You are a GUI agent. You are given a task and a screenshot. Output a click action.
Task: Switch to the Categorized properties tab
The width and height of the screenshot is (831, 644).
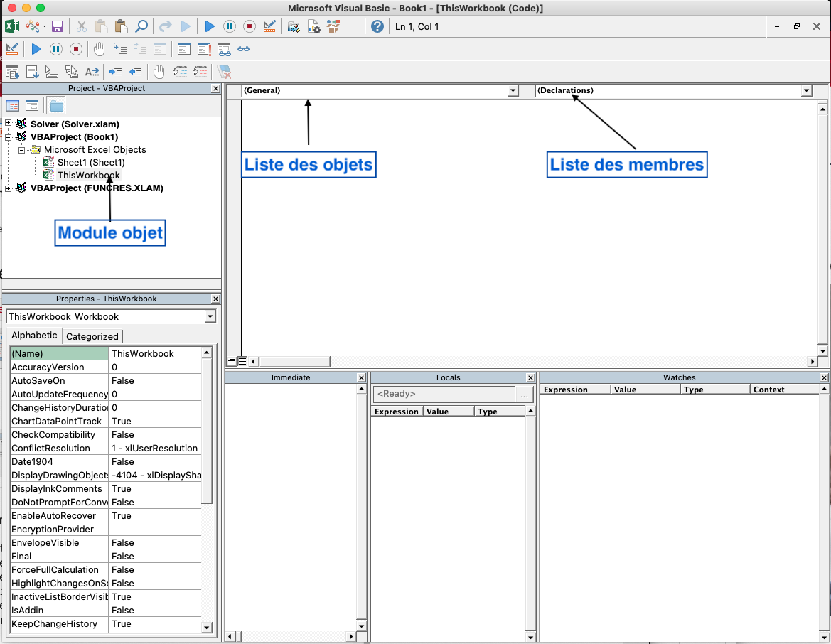[92, 336]
